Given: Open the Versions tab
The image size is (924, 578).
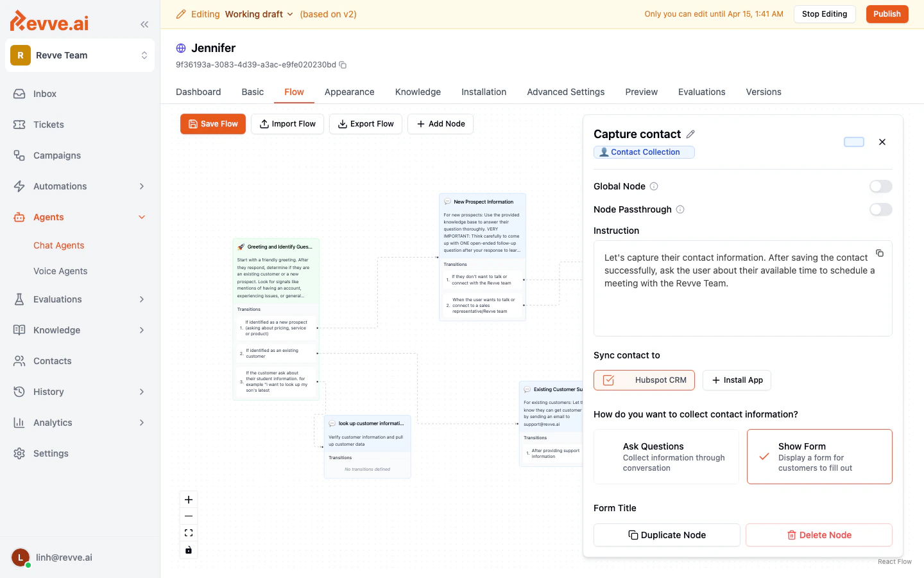Looking at the screenshot, I should pyautogui.click(x=764, y=92).
